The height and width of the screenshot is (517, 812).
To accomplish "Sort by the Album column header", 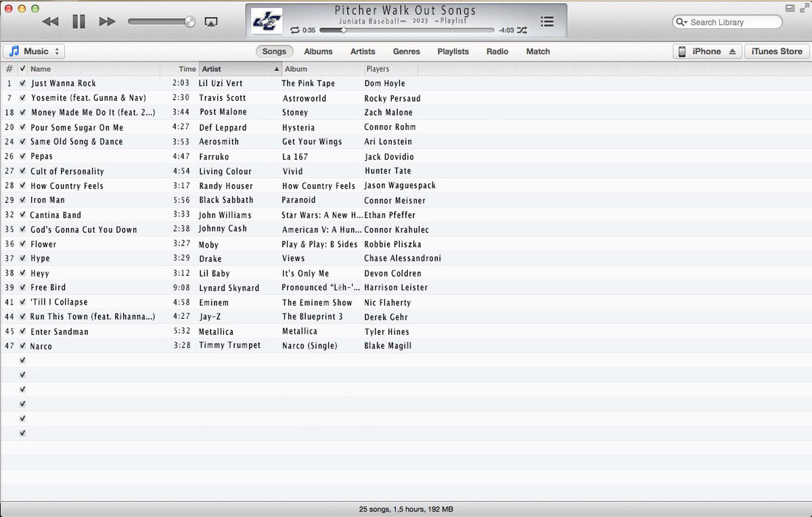I will click(x=322, y=69).
